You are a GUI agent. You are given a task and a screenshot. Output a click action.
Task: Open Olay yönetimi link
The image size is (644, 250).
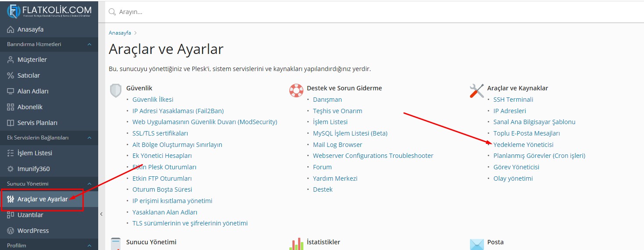click(513, 179)
